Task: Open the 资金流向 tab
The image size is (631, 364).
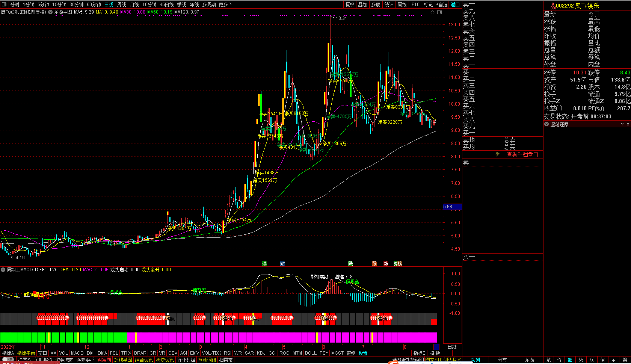Action: (x=65, y=360)
